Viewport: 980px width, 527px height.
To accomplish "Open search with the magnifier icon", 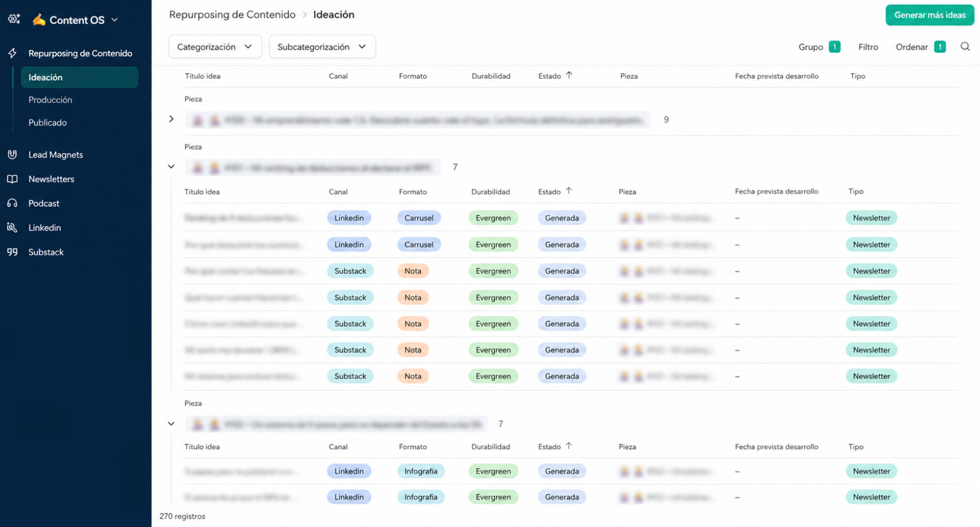I will pos(965,47).
